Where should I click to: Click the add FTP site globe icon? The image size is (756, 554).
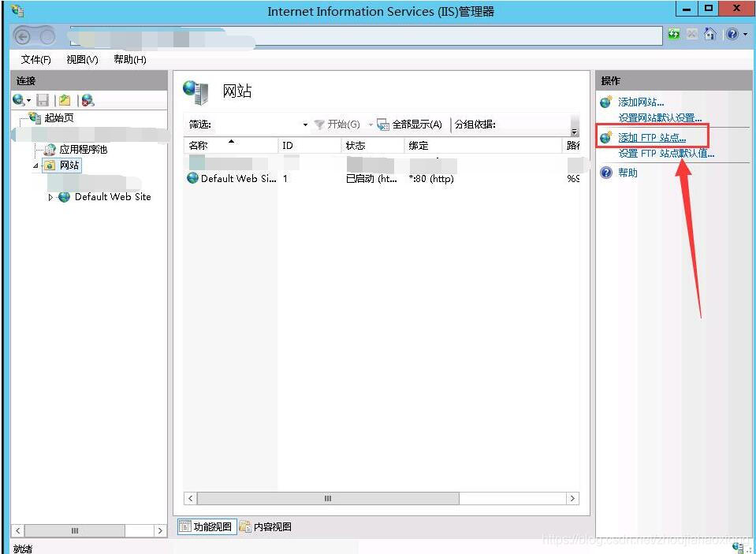tap(606, 137)
